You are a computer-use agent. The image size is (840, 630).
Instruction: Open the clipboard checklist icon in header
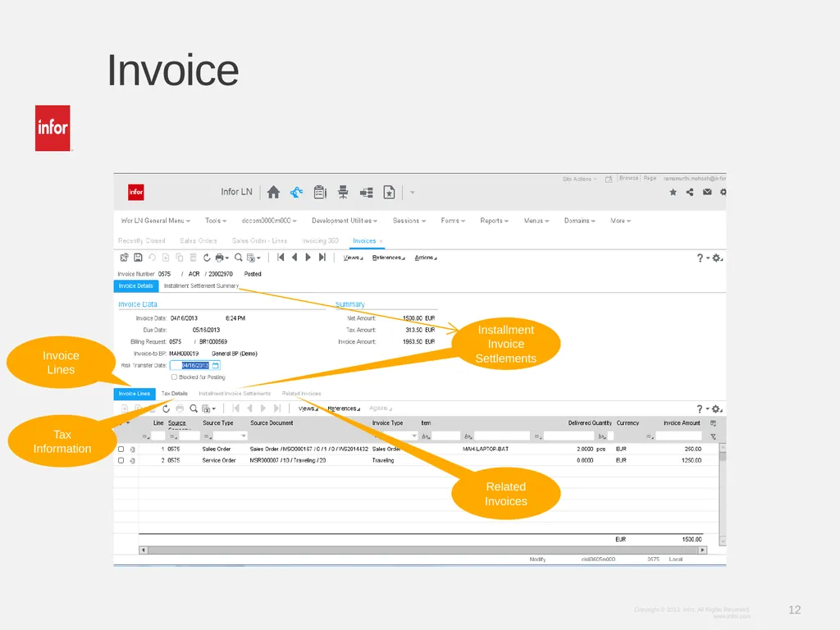[320, 192]
